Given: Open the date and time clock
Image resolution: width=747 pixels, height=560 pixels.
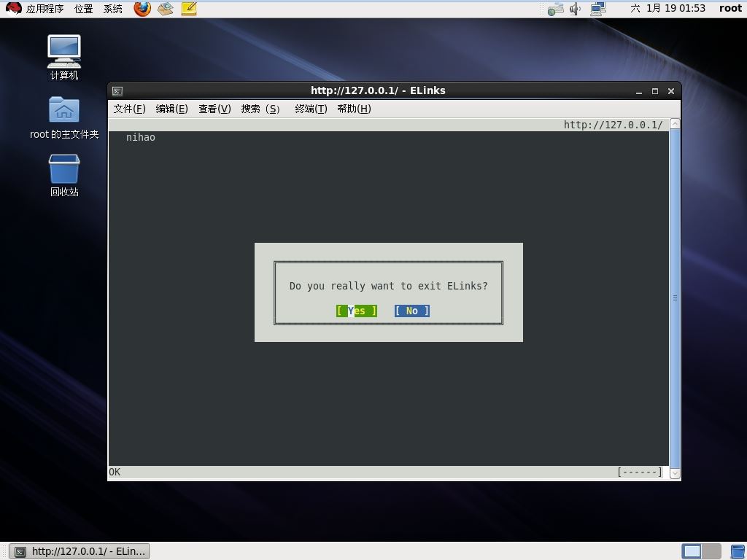Looking at the screenshot, I should tap(667, 8).
